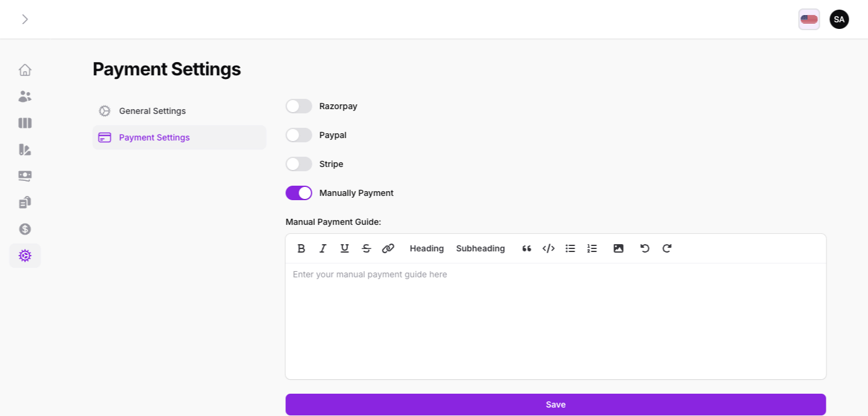868x416 pixels.
Task: Insert a code block
Action: pyautogui.click(x=548, y=248)
